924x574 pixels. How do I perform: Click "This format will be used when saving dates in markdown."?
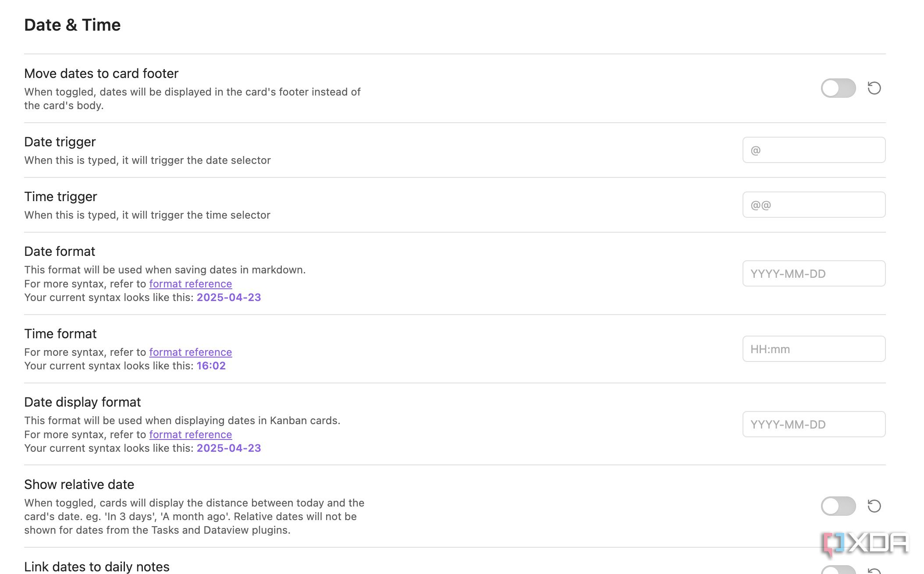pyautogui.click(x=165, y=269)
